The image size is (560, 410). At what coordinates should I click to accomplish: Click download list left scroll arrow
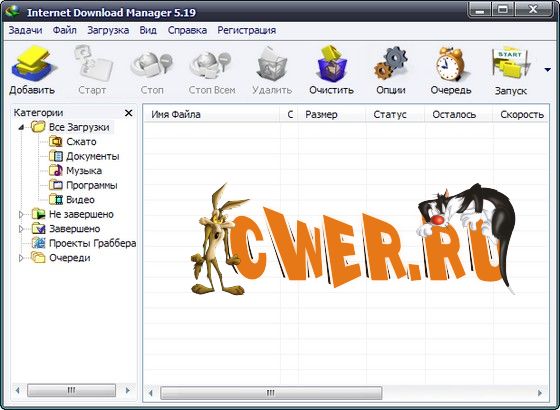(x=151, y=393)
